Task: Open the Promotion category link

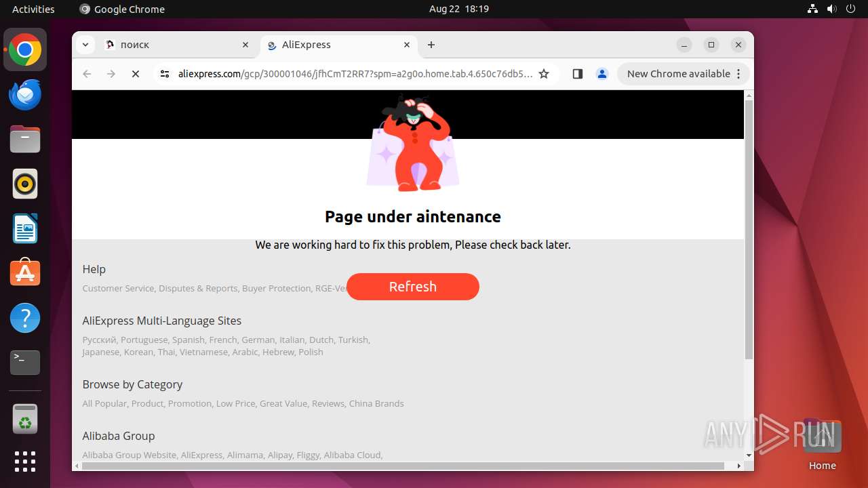Action: (190, 403)
